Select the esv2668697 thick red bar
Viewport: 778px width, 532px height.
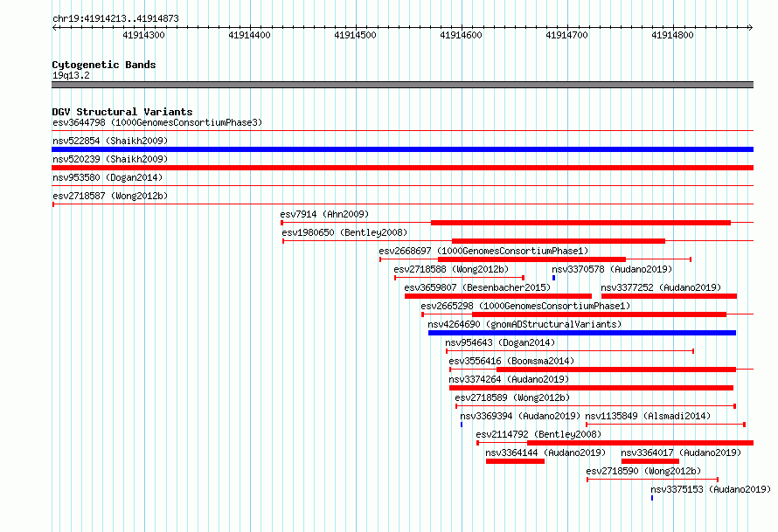click(x=531, y=259)
